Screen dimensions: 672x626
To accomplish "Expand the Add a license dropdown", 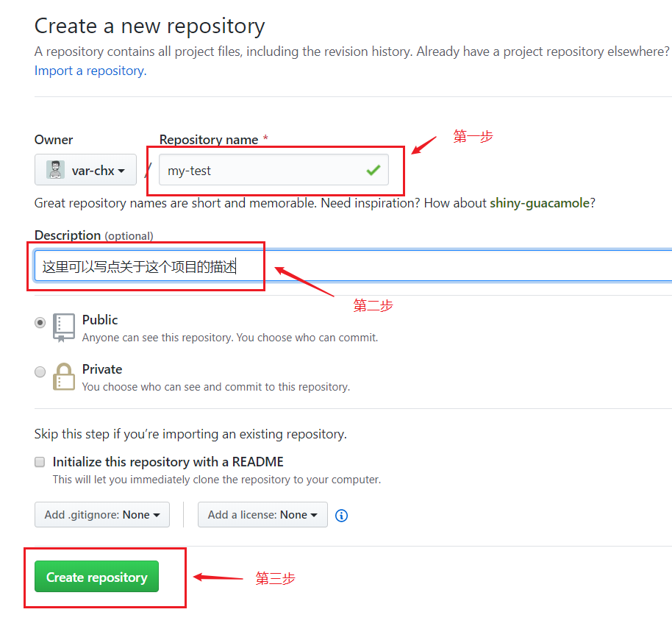I will click(x=262, y=515).
